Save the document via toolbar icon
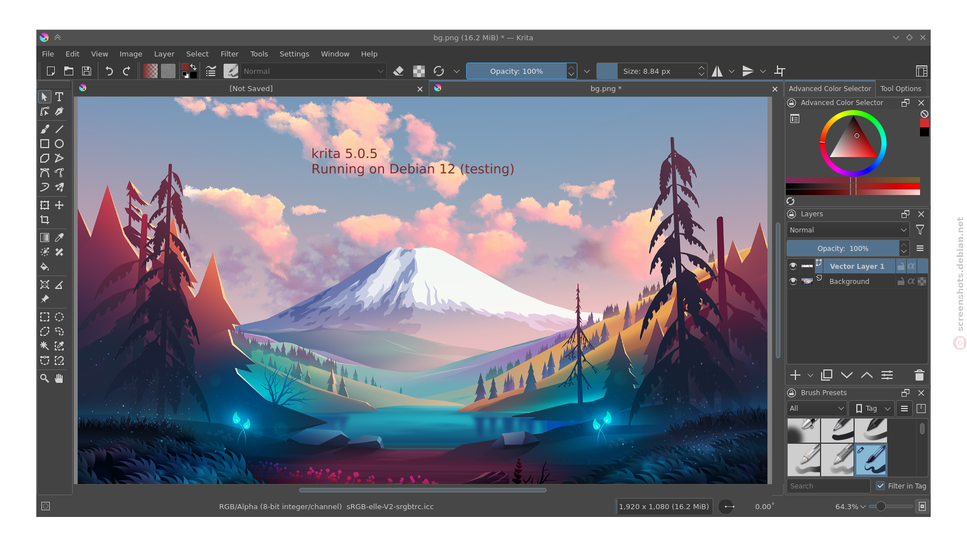The image size is (967, 560). coord(87,71)
